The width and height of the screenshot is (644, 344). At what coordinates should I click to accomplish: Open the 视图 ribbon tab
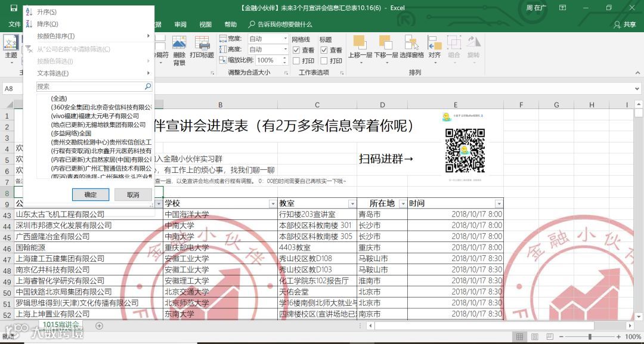click(x=205, y=24)
